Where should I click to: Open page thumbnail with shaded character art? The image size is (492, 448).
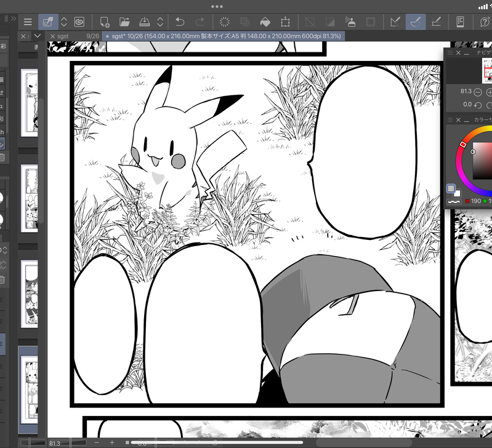click(29, 294)
